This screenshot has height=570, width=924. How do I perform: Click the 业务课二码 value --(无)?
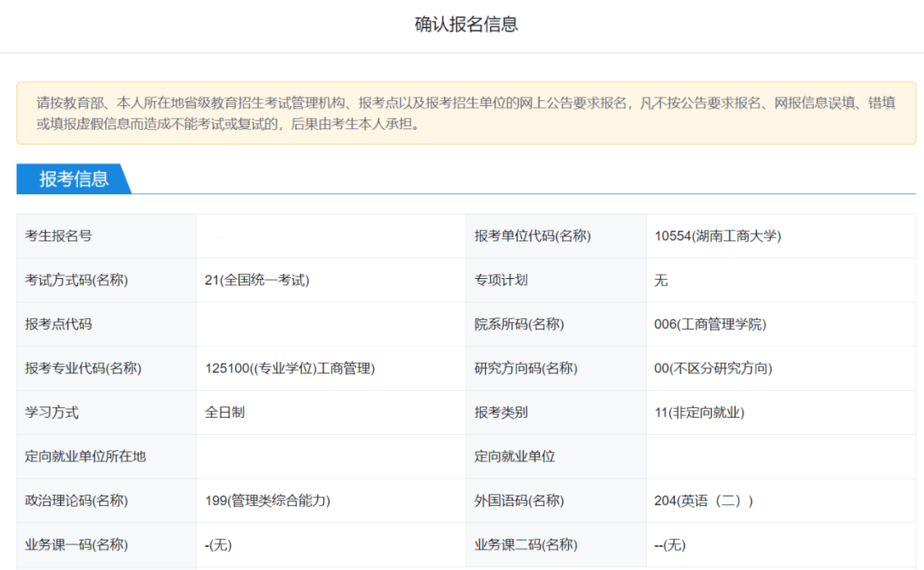click(670, 544)
